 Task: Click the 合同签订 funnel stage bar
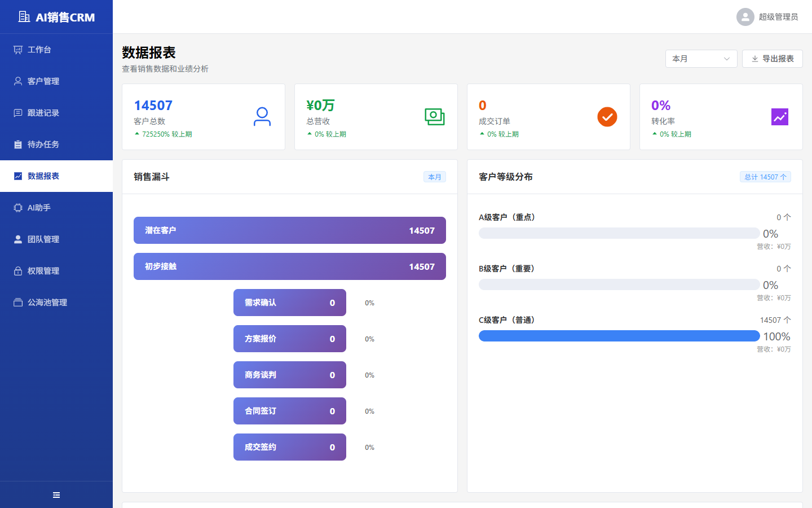290,411
